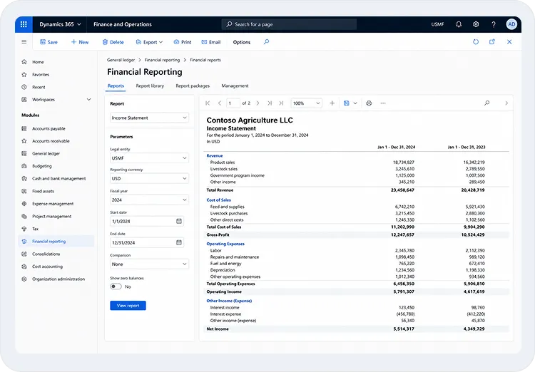Open Home in the sidebar
The height and width of the screenshot is (392, 535).
pyautogui.click(x=38, y=62)
